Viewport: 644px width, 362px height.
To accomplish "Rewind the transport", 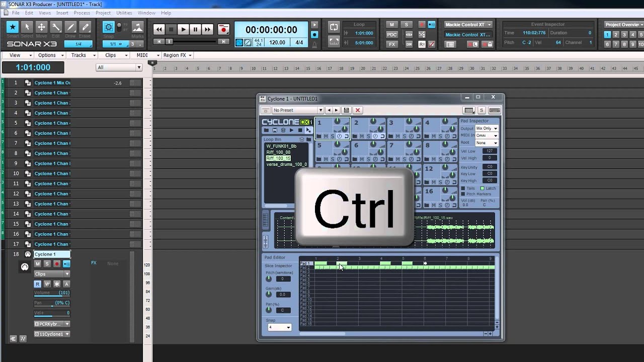I will tap(159, 30).
